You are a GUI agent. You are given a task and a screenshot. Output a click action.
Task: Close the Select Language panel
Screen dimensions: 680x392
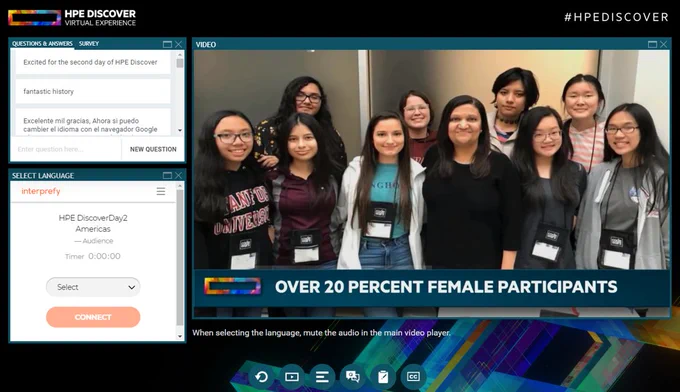click(179, 175)
